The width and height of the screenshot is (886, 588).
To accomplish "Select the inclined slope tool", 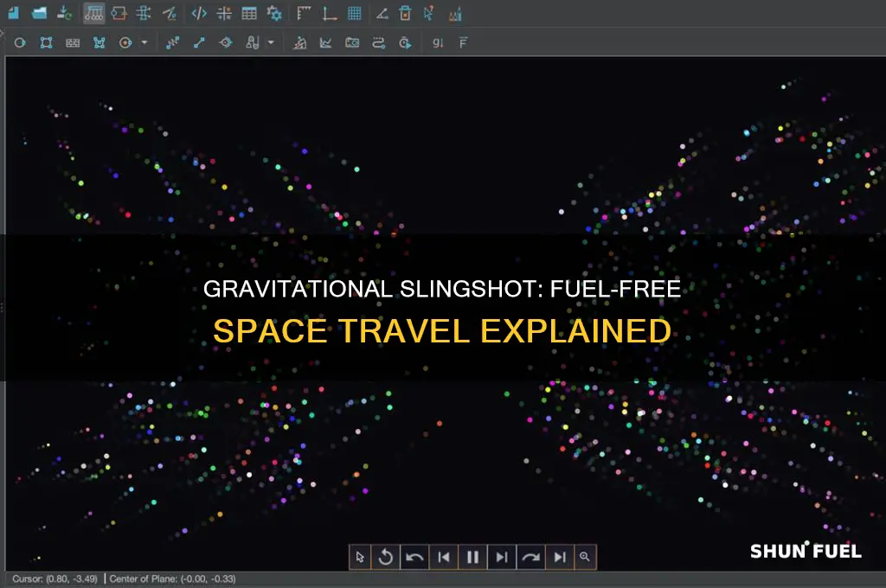I will click(300, 43).
